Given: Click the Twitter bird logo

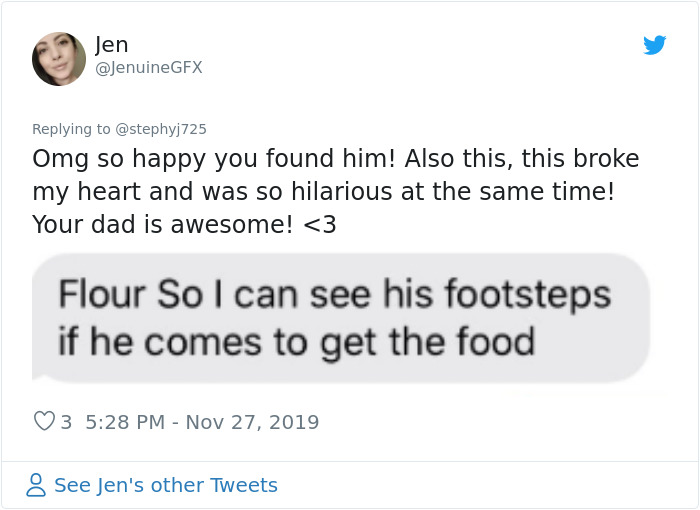Looking at the screenshot, I should tap(655, 45).
